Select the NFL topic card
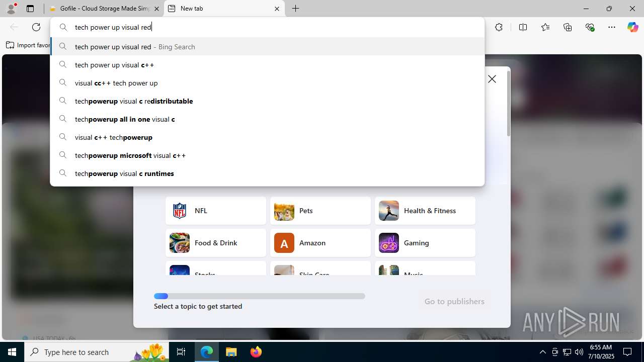 [216, 211]
